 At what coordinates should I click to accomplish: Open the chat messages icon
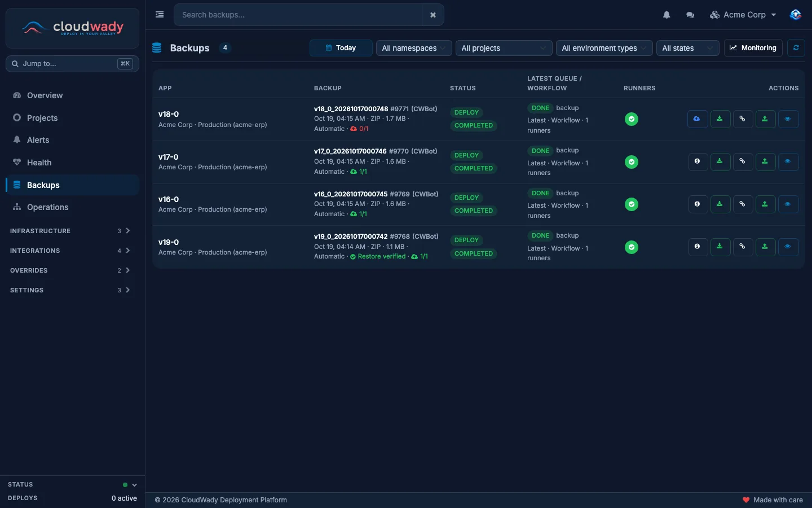click(x=690, y=15)
